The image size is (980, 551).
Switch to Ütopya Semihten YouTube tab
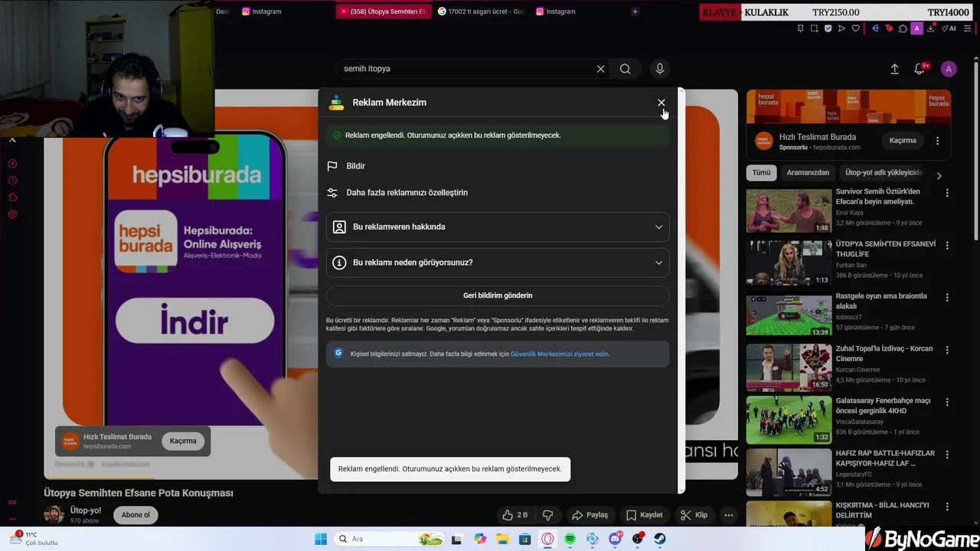383,11
